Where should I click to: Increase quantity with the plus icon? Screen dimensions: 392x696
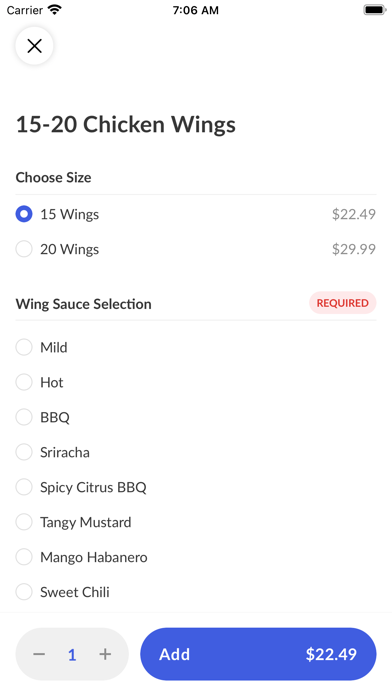pos(105,654)
